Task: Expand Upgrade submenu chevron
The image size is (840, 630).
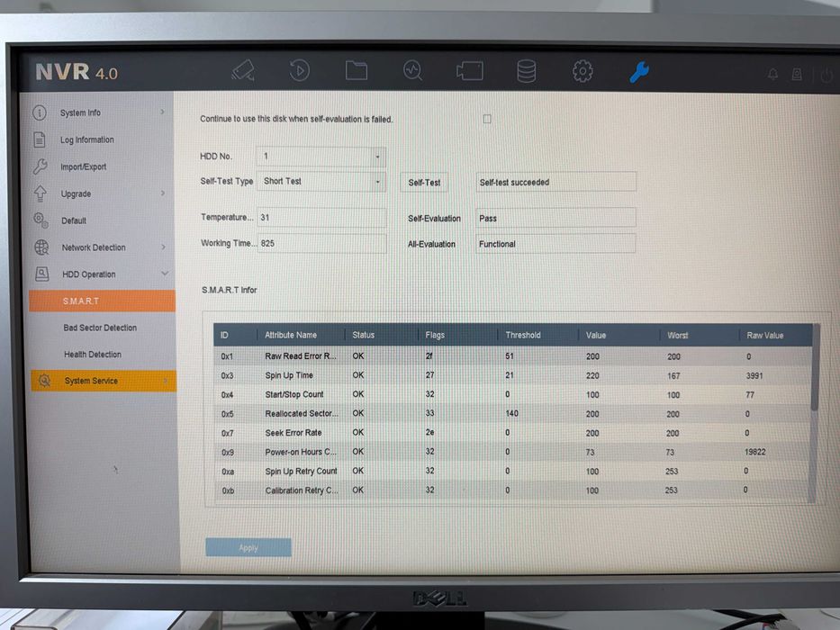Action: [x=163, y=193]
